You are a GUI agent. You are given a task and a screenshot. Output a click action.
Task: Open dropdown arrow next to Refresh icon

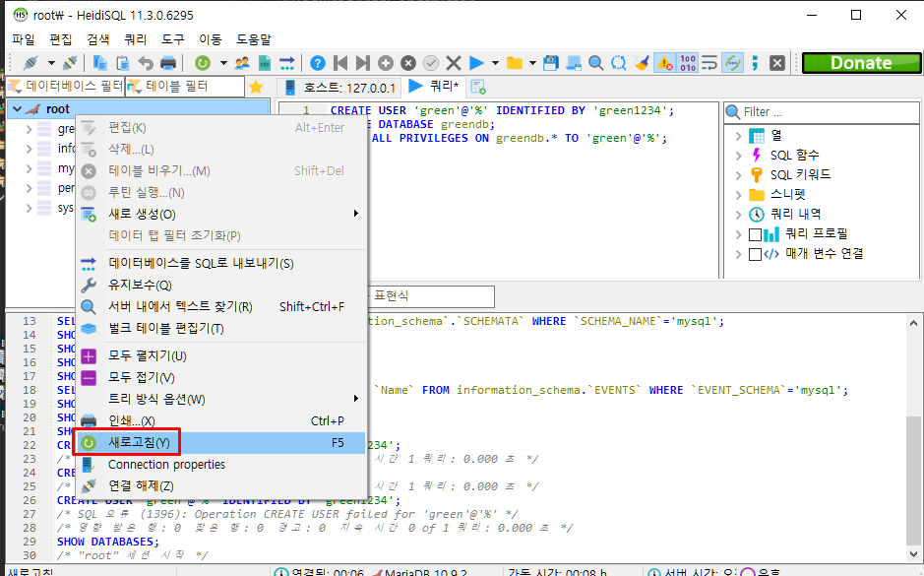coord(223,62)
